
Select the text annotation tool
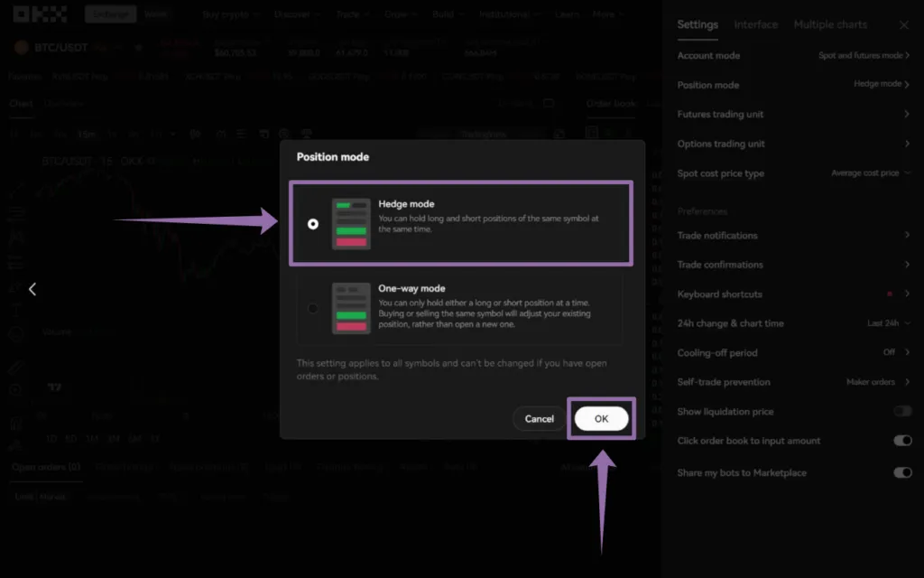16,312
